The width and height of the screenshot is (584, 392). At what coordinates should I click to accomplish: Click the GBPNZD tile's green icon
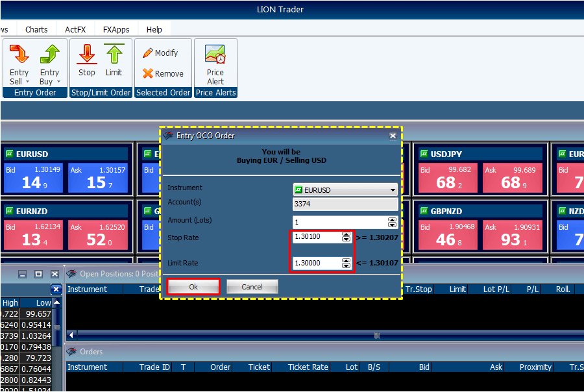click(x=424, y=212)
